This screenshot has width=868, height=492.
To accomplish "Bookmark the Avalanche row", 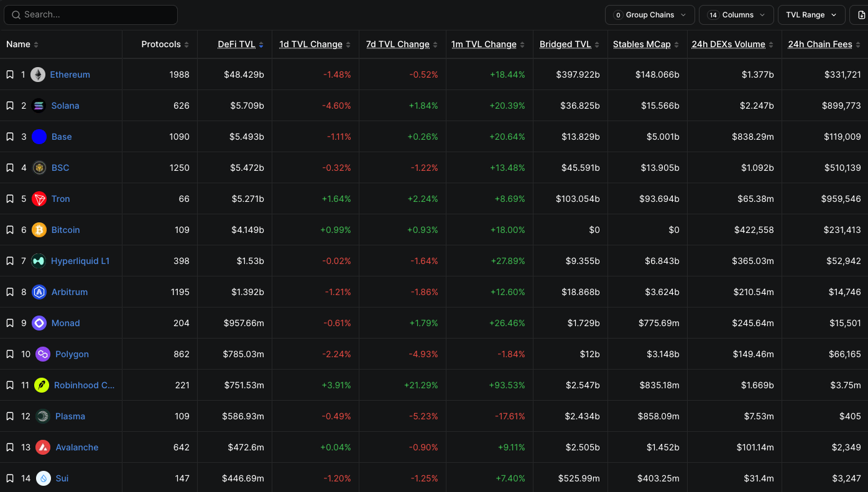I will pos(10,447).
